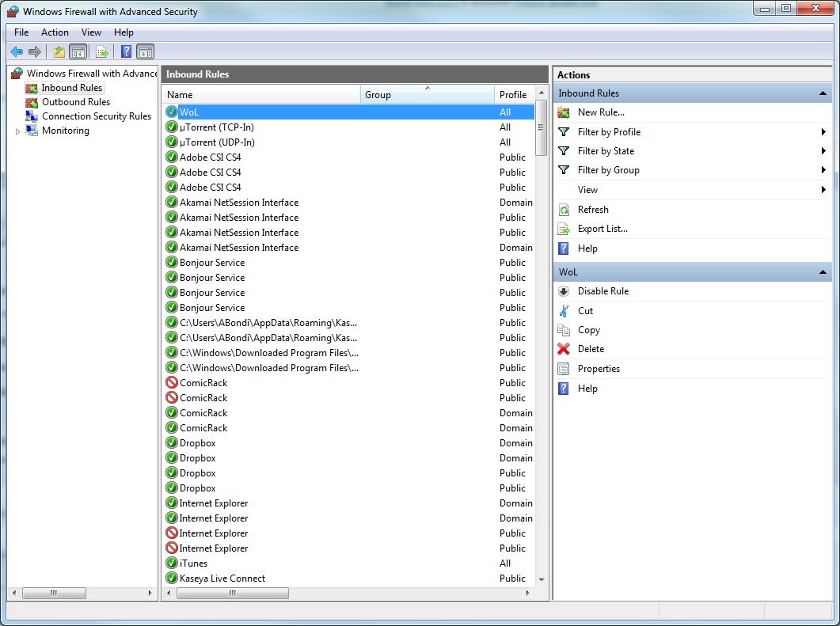Select the µTorrent (TCP-In) rule
Screen dimensions: 840x626
[x=348, y=127]
